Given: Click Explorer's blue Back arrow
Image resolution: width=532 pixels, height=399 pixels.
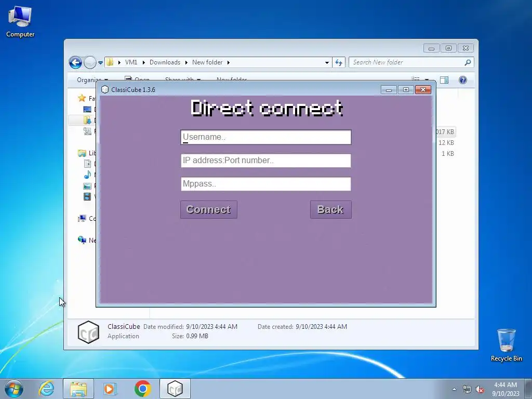Looking at the screenshot, I should 75,62.
